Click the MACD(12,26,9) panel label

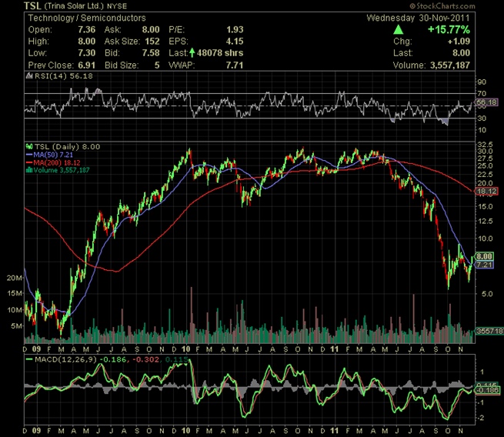[x=65, y=359]
